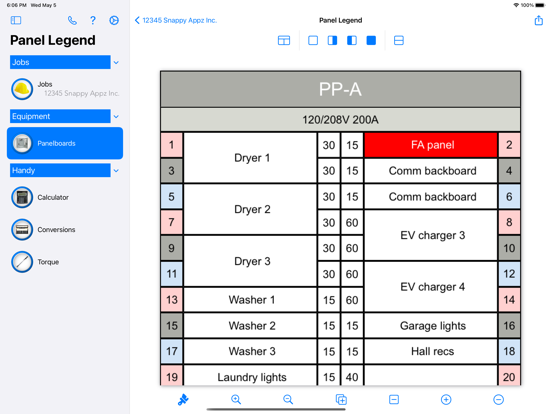
Task: Select circuit number 10 gray cell
Action: point(509,248)
